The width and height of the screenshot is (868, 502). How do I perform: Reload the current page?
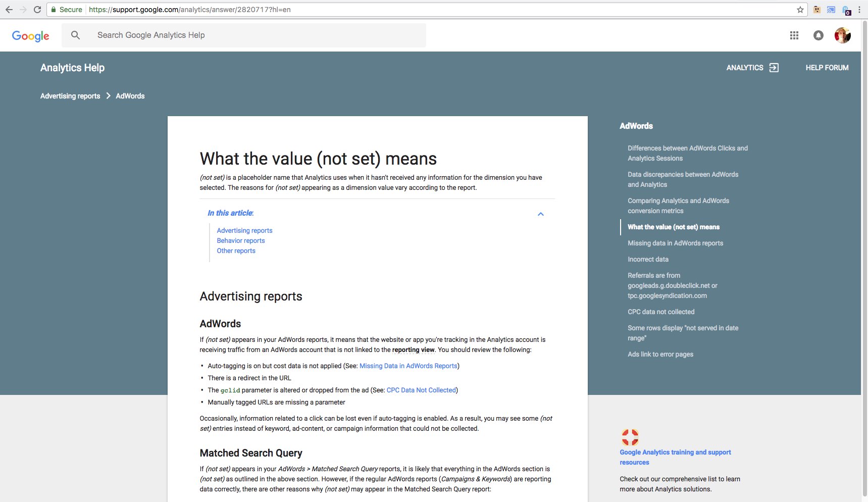pyautogui.click(x=37, y=9)
